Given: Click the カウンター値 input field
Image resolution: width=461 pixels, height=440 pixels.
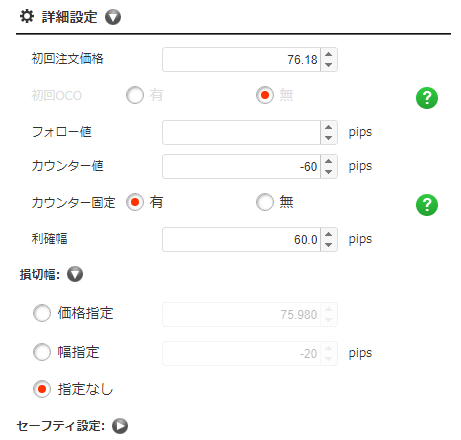Looking at the screenshot, I should tap(241, 166).
